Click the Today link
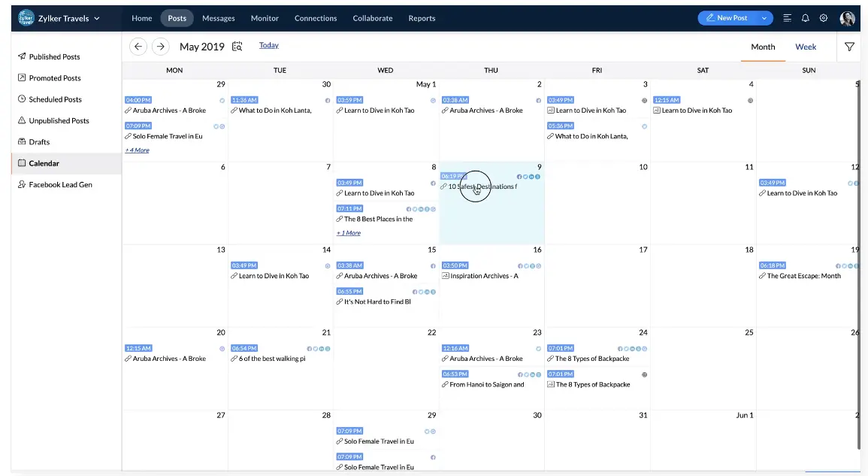Image resolution: width=868 pixels, height=476 pixels. (268, 45)
